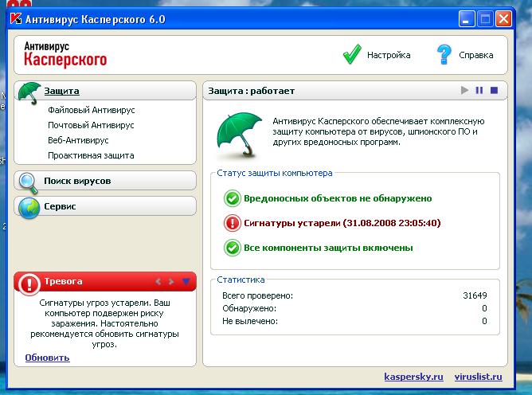Select the Защита section header

pyautogui.click(x=62, y=91)
